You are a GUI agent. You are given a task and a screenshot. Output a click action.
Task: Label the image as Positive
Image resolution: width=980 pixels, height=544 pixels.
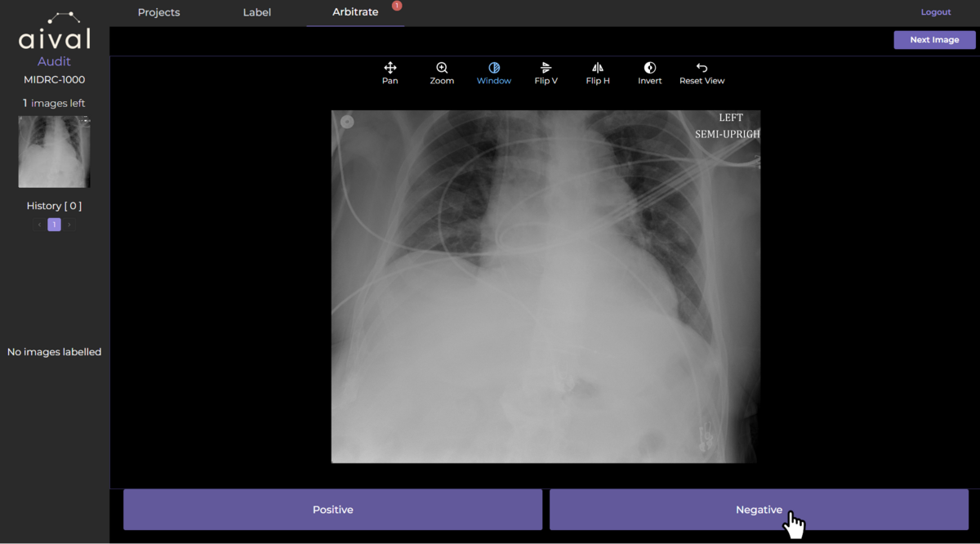pyautogui.click(x=332, y=509)
